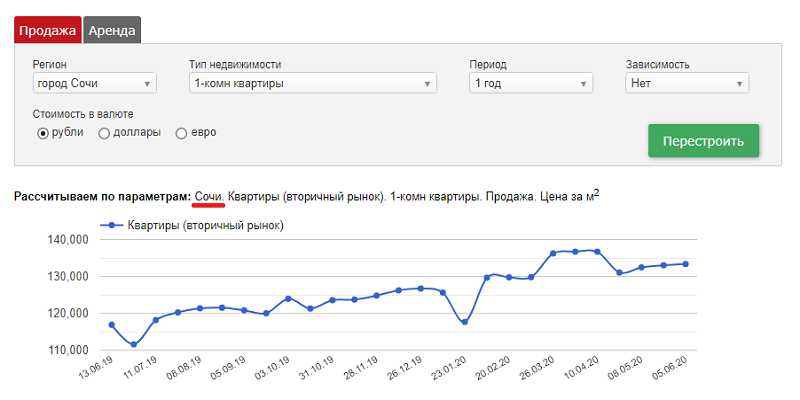Select the рубли currency radio button
800x400 pixels.
point(43,133)
